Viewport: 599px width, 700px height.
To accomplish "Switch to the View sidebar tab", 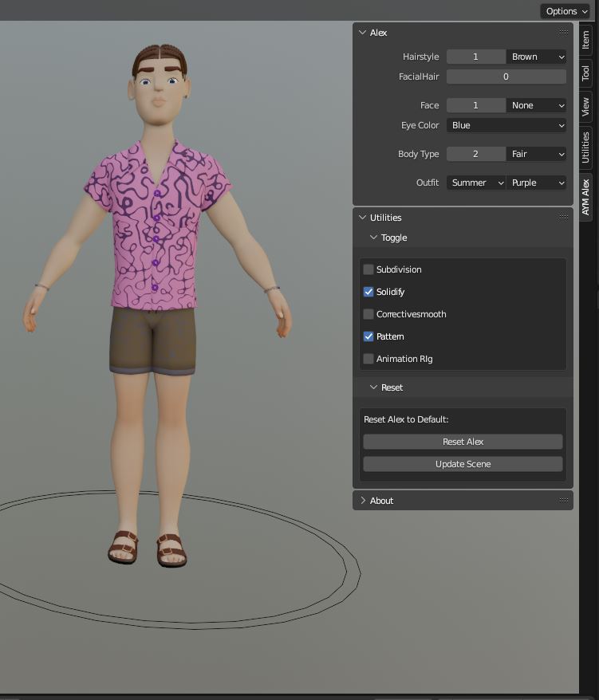I will click(585, 107).
